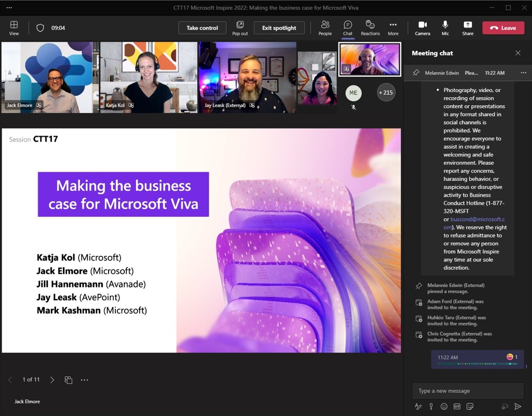Toggle the Chat panel

tap(348, 28)
